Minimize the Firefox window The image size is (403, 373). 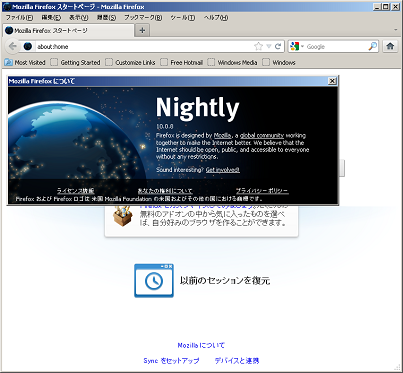click(x=377, y=6)
